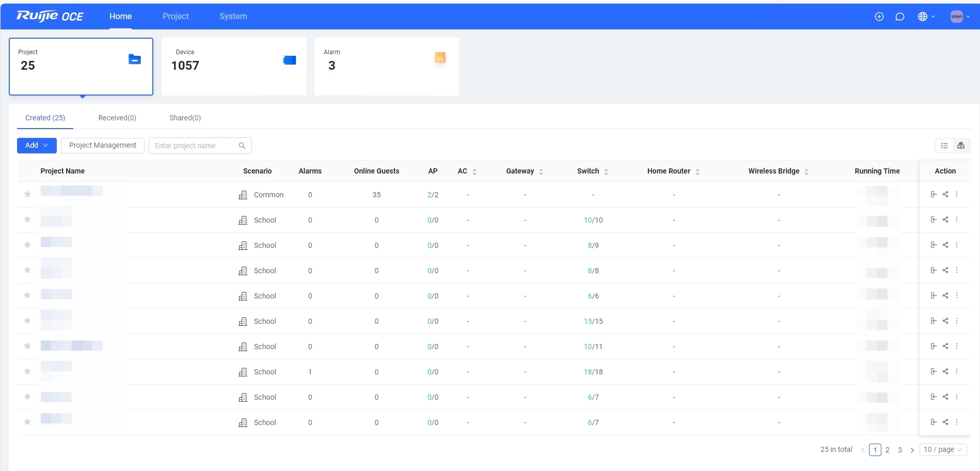Share the project with switch 8/8

945,270
